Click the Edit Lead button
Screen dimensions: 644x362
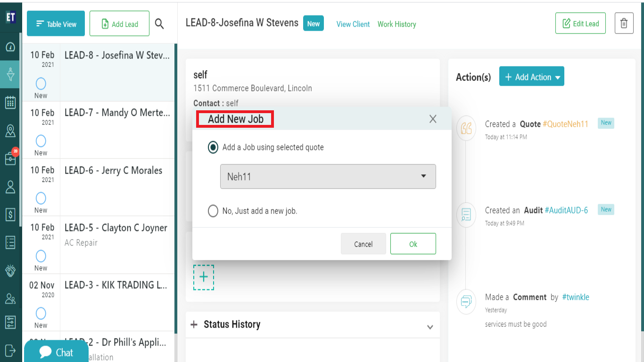(x=580, y=24)
